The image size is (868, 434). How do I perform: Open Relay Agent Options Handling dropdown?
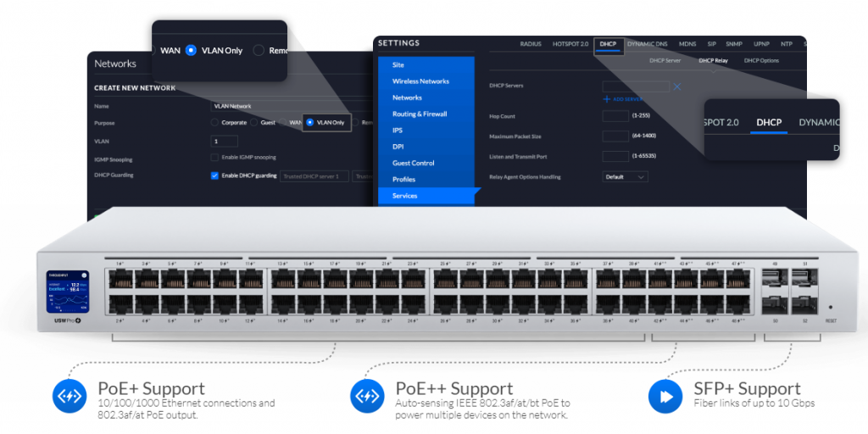click(x=625, y=177)
